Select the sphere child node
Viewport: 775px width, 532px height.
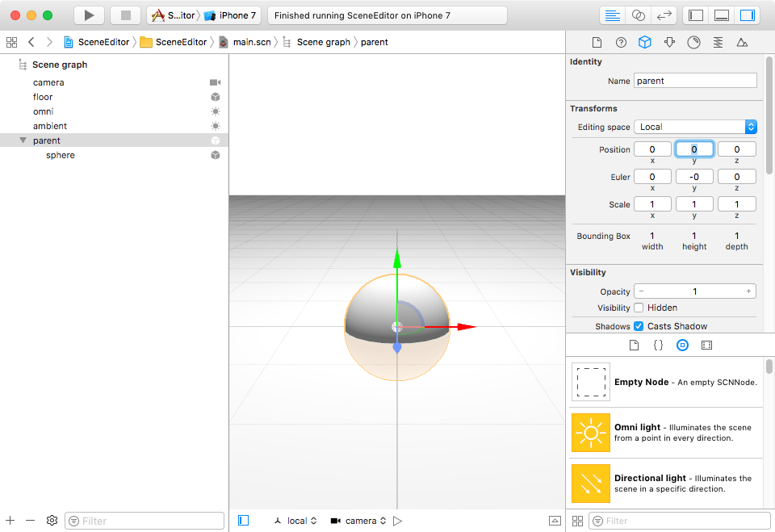point(114,155)
